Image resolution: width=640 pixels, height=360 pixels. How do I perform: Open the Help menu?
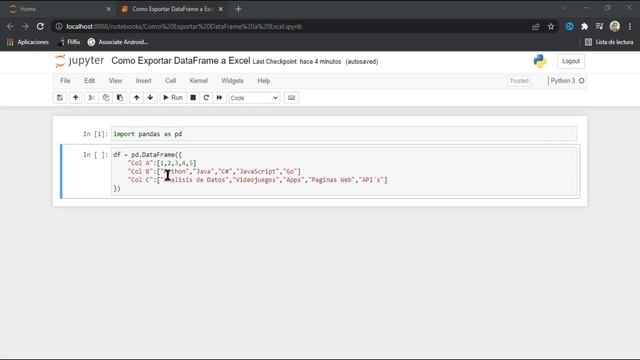coord(264,81)
